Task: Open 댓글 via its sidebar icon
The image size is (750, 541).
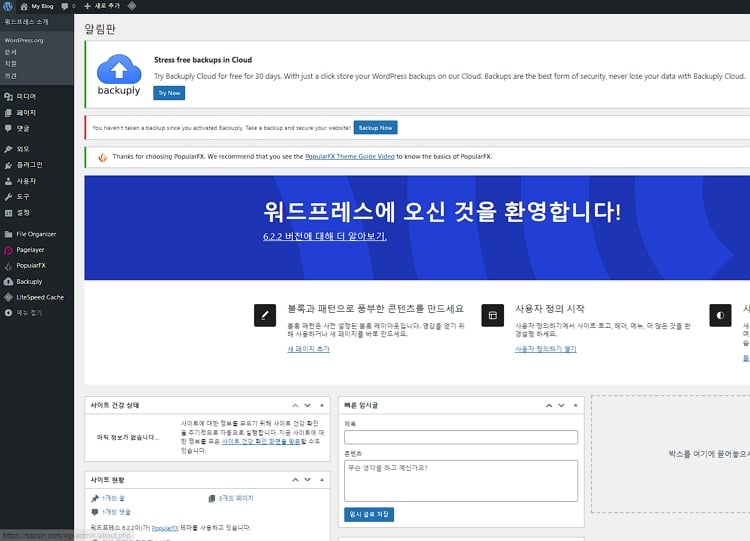Action: pyautogui.click(x=8, y=128)
